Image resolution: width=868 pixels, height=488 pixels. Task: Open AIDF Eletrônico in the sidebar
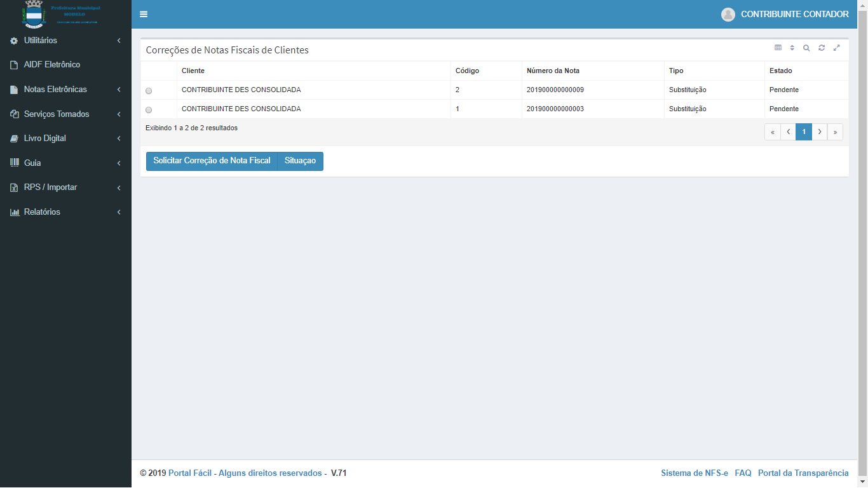click(x=51, y=65)
